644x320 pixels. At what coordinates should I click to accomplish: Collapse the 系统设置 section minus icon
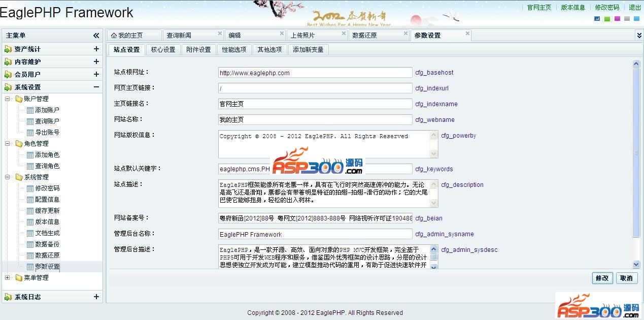point(96,87)
